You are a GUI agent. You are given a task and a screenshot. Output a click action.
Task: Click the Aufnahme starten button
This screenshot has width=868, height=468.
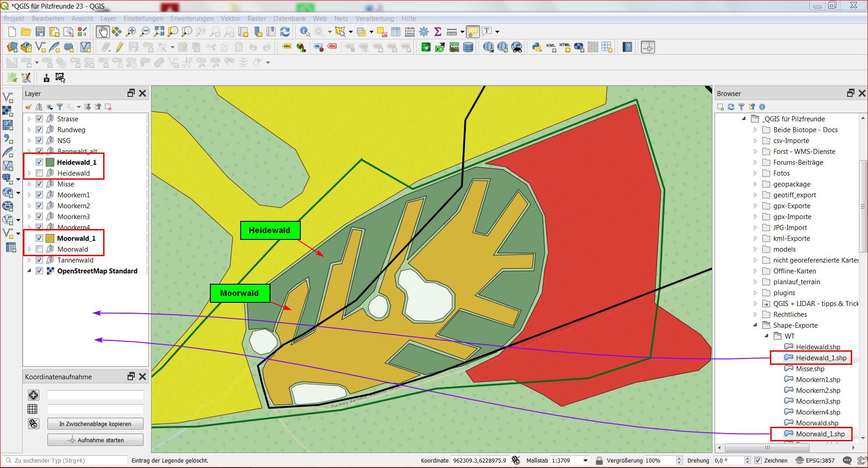(x=95, y=440)
